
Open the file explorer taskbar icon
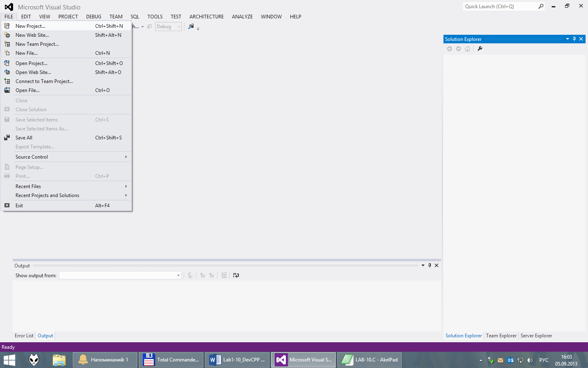click(59, 360)
